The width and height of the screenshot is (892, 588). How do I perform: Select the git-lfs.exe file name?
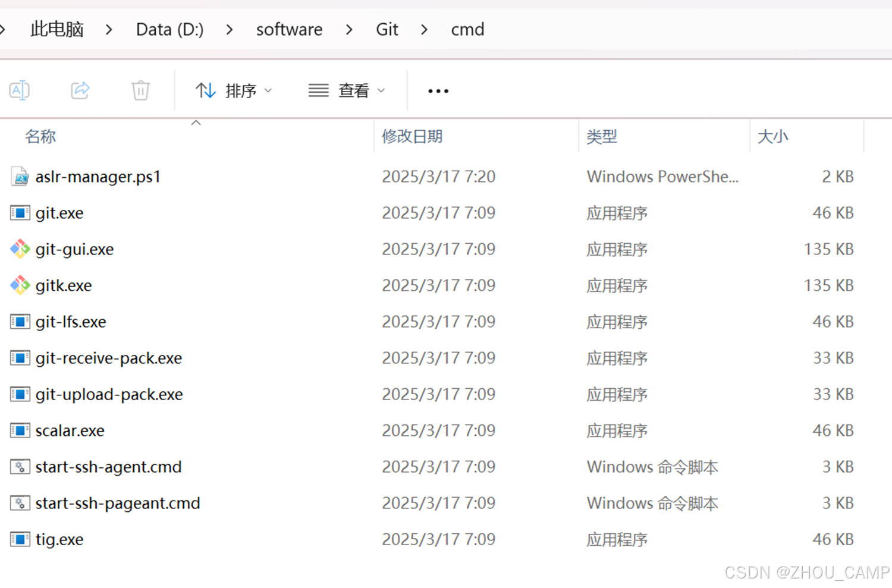[71, 322]
